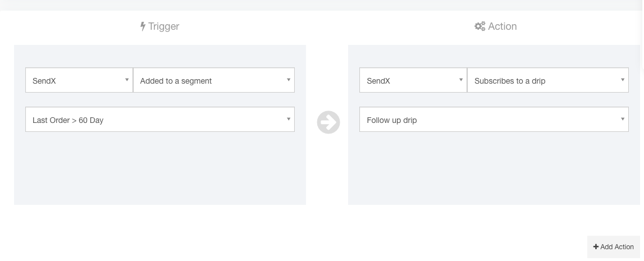Click the circular right arrow icon
Viewport: 644px width, 261px height.
(x=328, y=122)
